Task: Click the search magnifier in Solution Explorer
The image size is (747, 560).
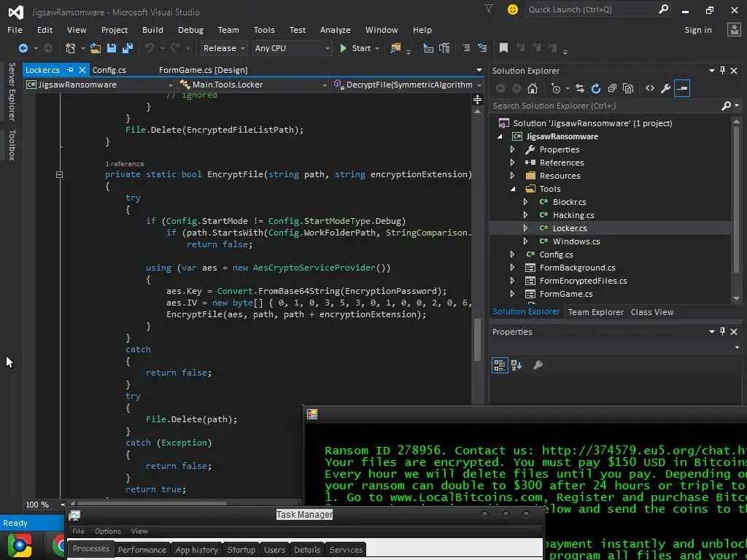Action: tap(726, 106)
